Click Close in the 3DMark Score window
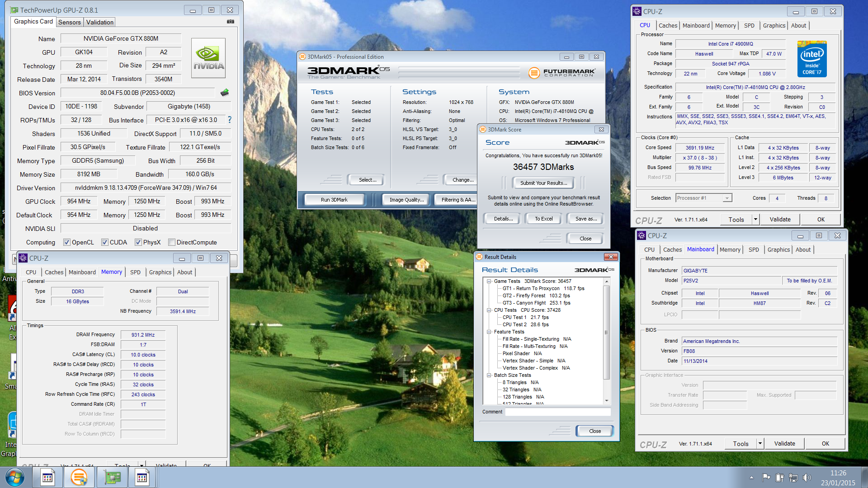This screenshot has width=868, height=488. coord(585,239)
